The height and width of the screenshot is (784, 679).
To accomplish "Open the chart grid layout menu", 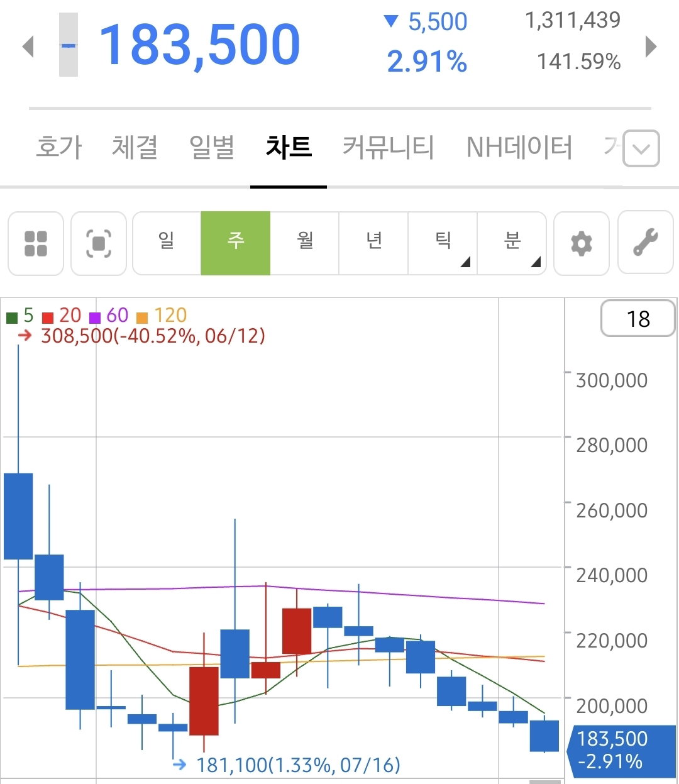I will click(36, 243).
